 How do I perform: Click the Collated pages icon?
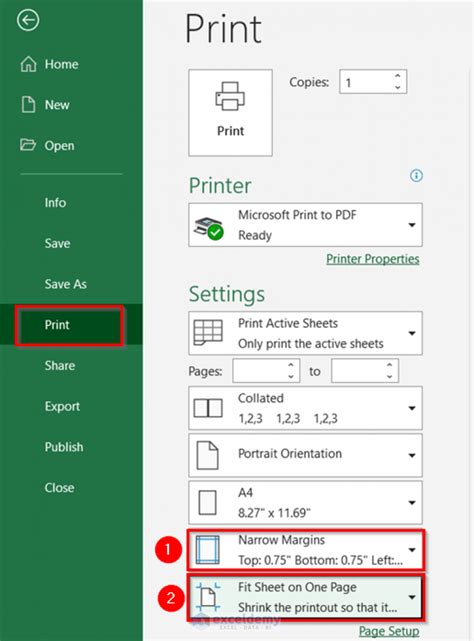point(208,408)
